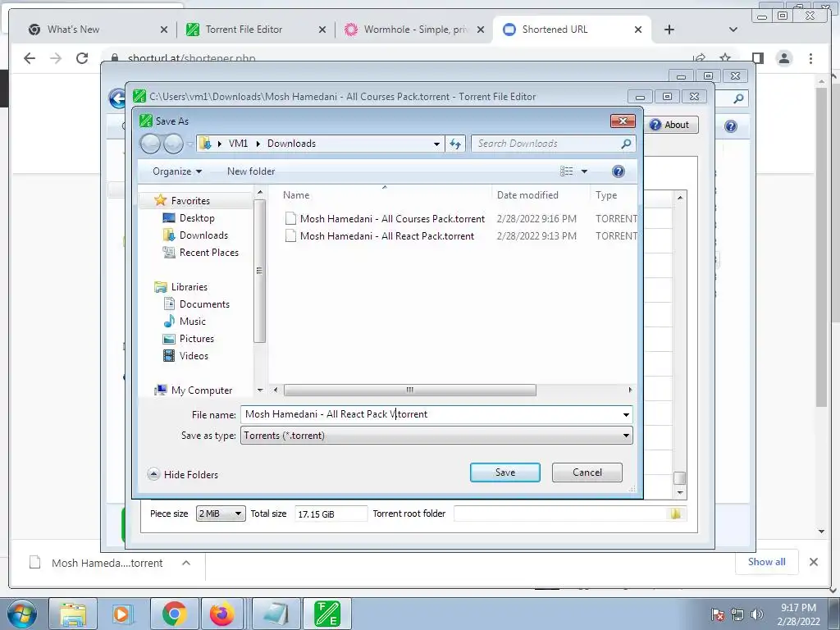The image size is (840, 630).
Task: Open Chrome's three-dot menu
Action: pos(811,58)
